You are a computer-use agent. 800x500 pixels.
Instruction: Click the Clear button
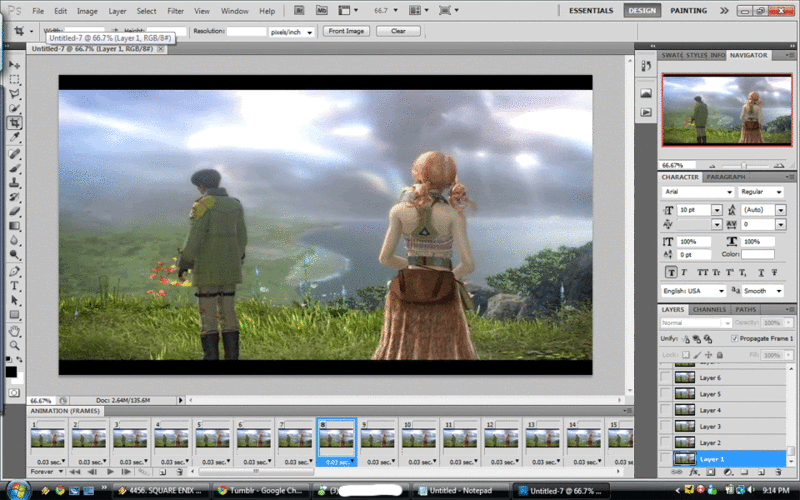click(398, 31)
